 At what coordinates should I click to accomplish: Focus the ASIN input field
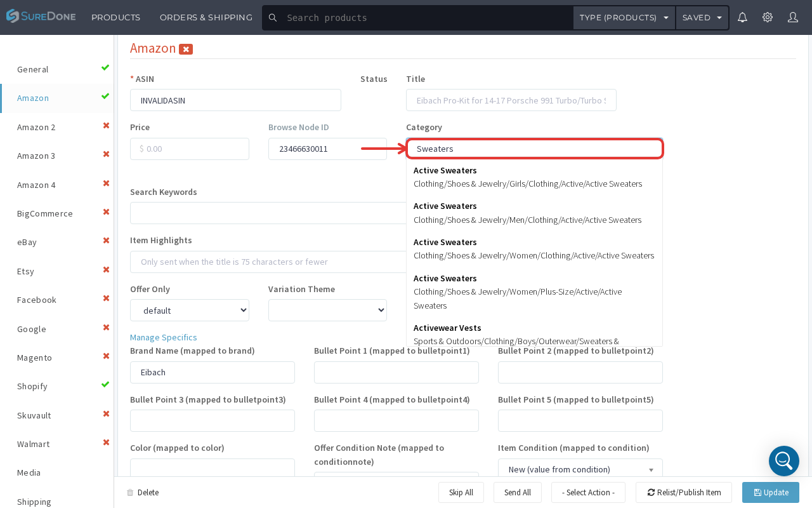(235, 100)
